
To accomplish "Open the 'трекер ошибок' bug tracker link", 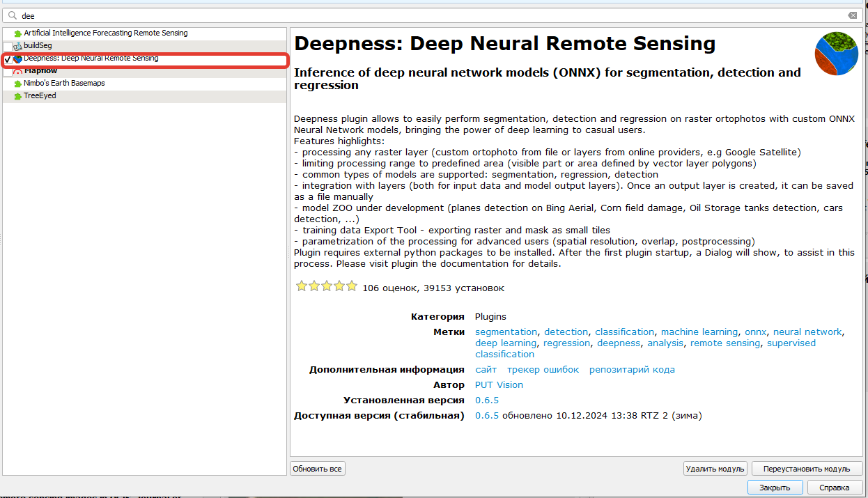I will pyautogui.click(x=543, y=369).
